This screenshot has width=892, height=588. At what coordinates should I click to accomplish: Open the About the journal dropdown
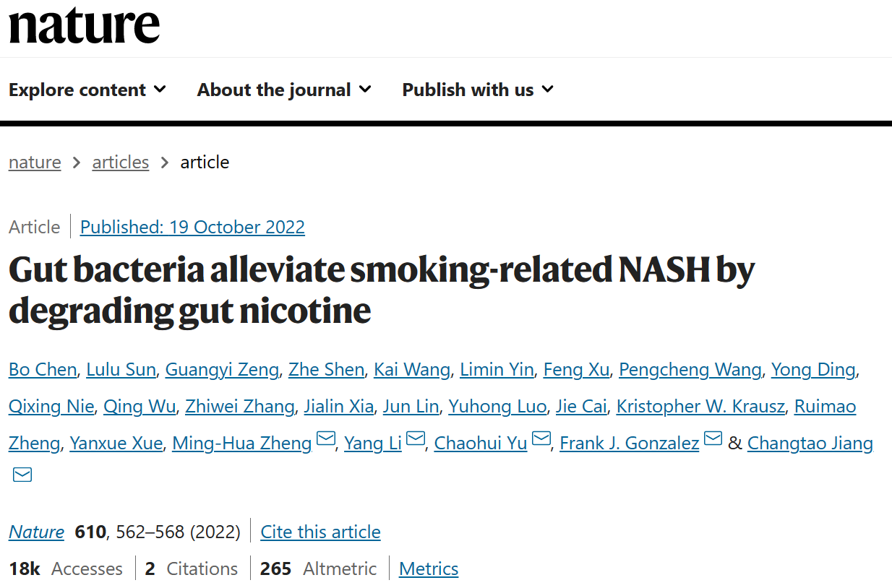284,90
